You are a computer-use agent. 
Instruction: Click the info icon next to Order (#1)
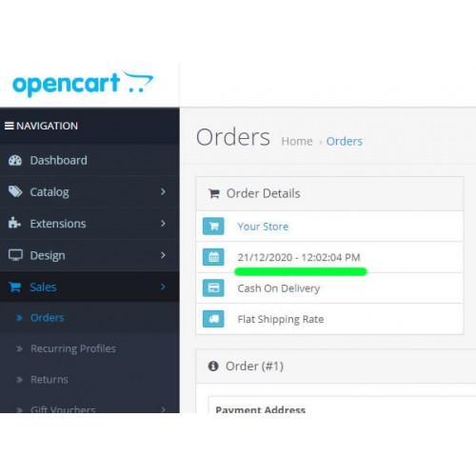click(213, 366)
